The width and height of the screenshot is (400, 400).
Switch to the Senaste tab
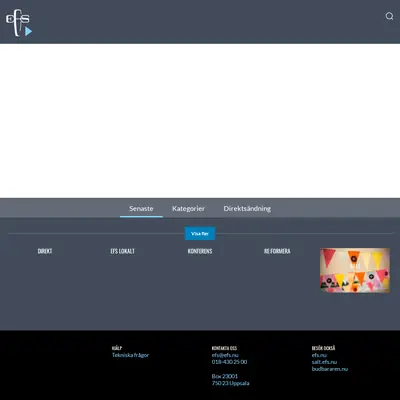point(141,208)
